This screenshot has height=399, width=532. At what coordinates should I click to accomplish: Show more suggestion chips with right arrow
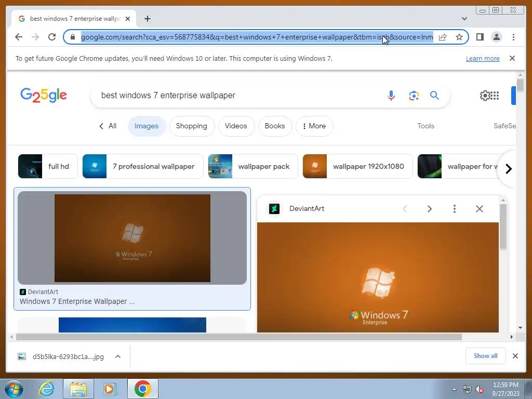508,169
